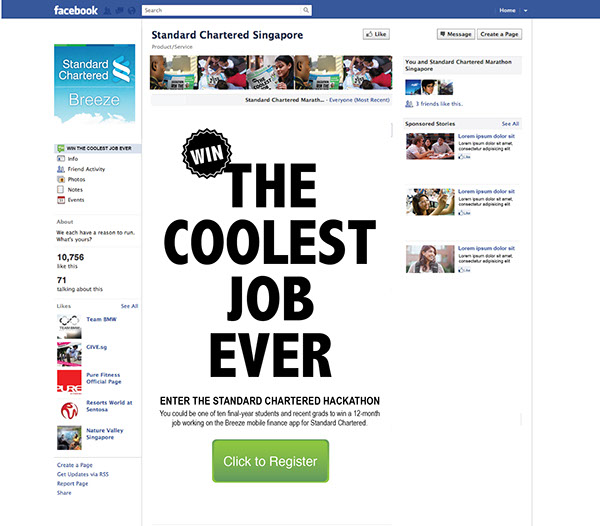Open friend requests icon in top bar
The width and height of the screenshot is (600, 526).
click(108, 11)
